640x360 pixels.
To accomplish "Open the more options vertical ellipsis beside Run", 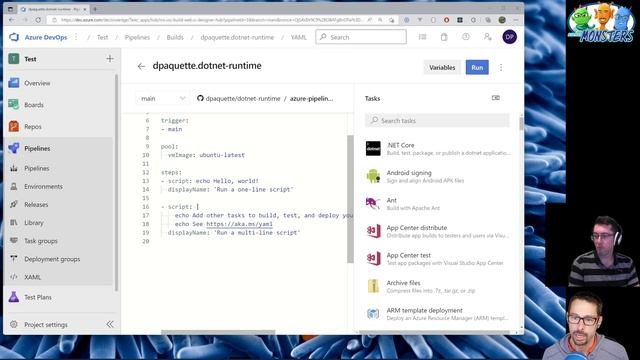I will point(501,68).
